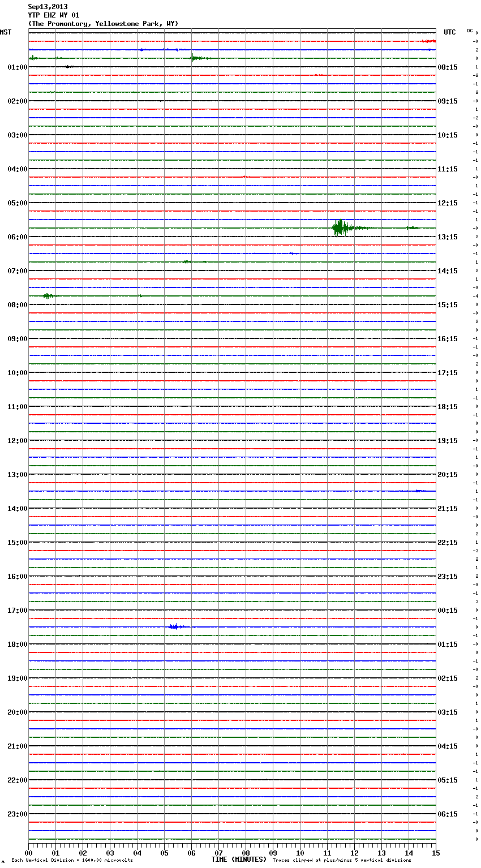Click minute 10 on the bottom axis
481x868 pixels.
[x=300, y=853]
